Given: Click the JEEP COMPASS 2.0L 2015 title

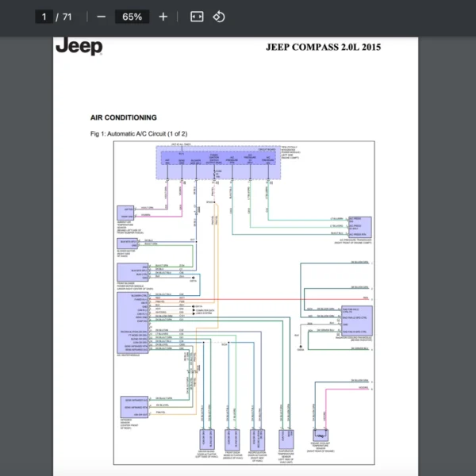Looking at the screenshot, I should click(323, 47).
